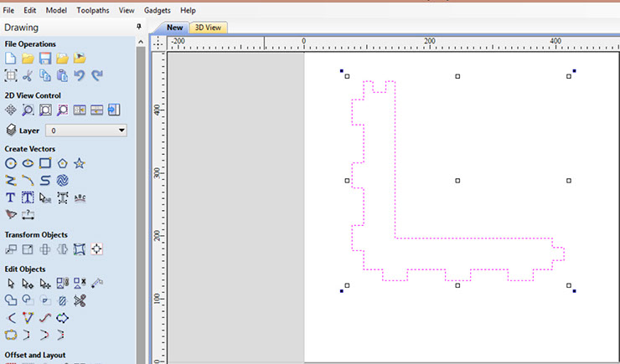620x364 pixels.
Task: Paste objects from clipboard
Action: (62, 75)
